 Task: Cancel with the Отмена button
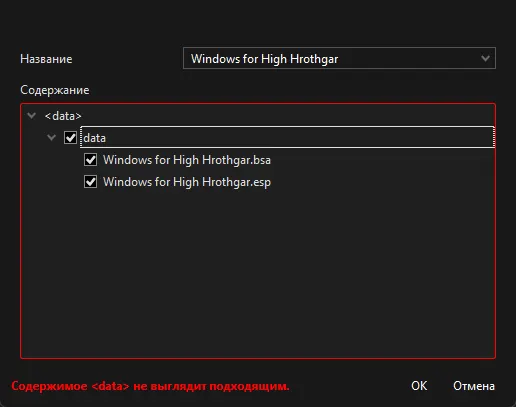pos(474,386)
